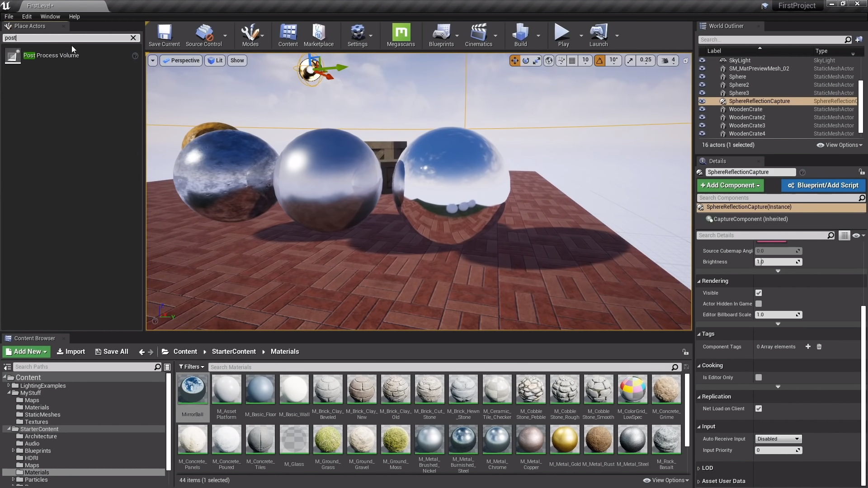868x488 pixels.
Task: Open the Megascans plugin
Action: (x=401, y=35)
